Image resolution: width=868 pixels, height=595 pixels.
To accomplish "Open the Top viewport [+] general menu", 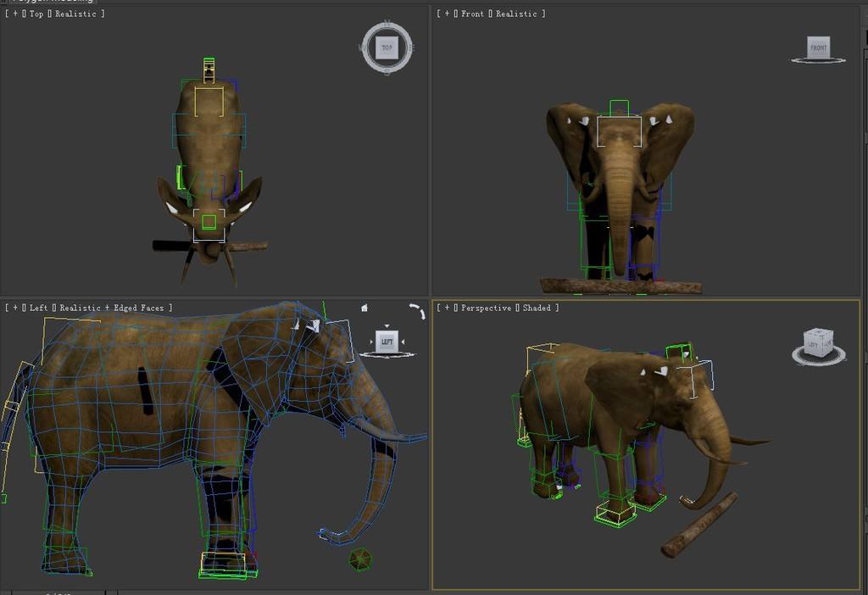I will pyautogui.click(x=14, y=14).
